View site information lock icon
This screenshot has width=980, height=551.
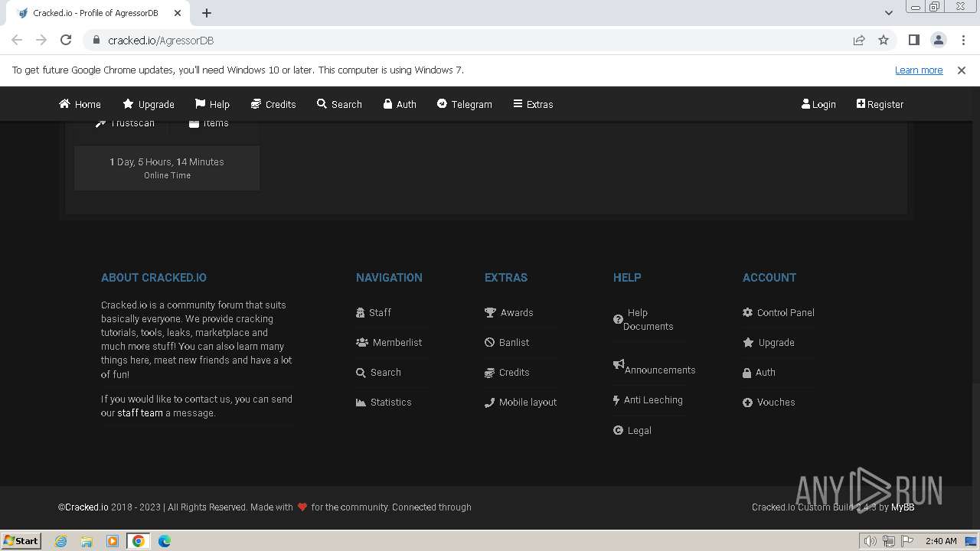96,40
